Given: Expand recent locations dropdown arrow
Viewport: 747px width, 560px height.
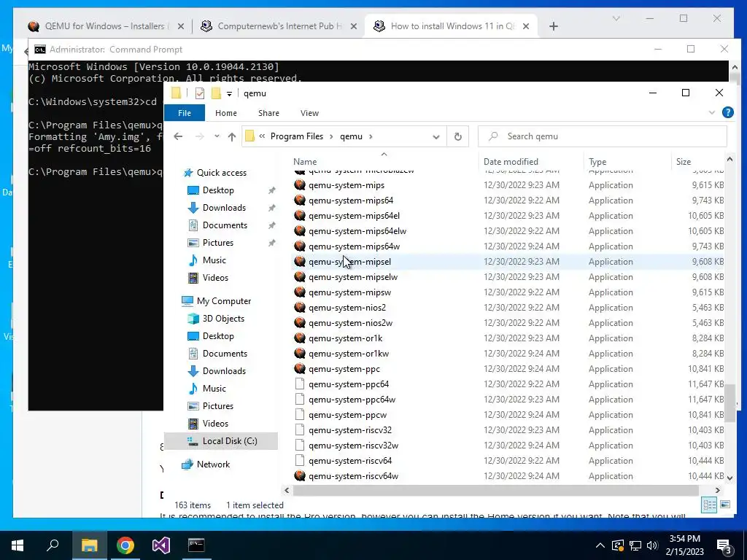Looking at the screenshot, I should coord(217,136).
